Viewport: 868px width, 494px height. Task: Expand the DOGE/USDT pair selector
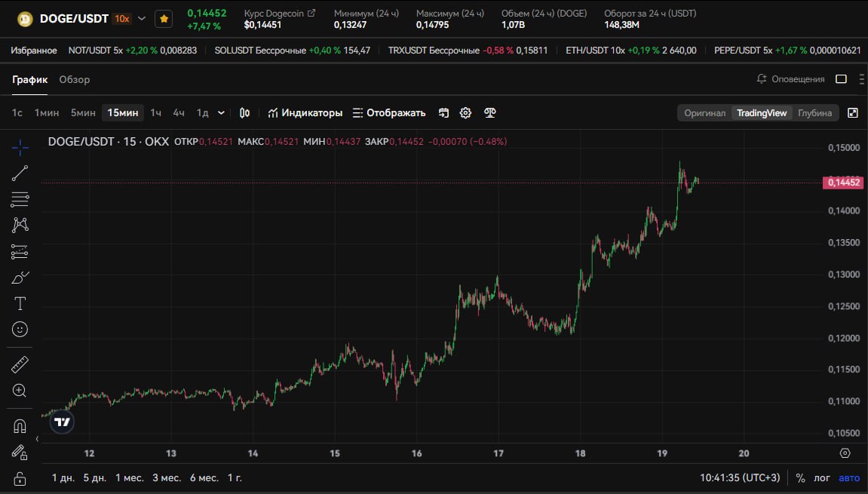pos(142,19)
